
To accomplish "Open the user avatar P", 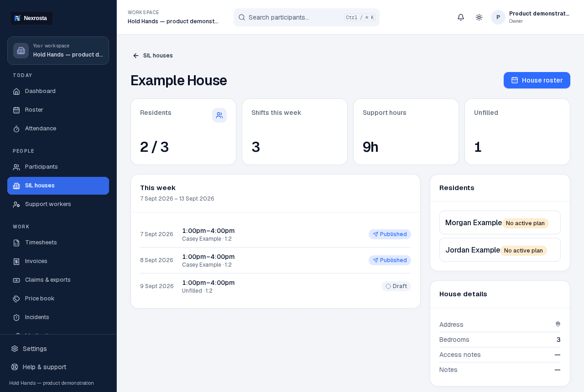I will click(x=498, y=17).
